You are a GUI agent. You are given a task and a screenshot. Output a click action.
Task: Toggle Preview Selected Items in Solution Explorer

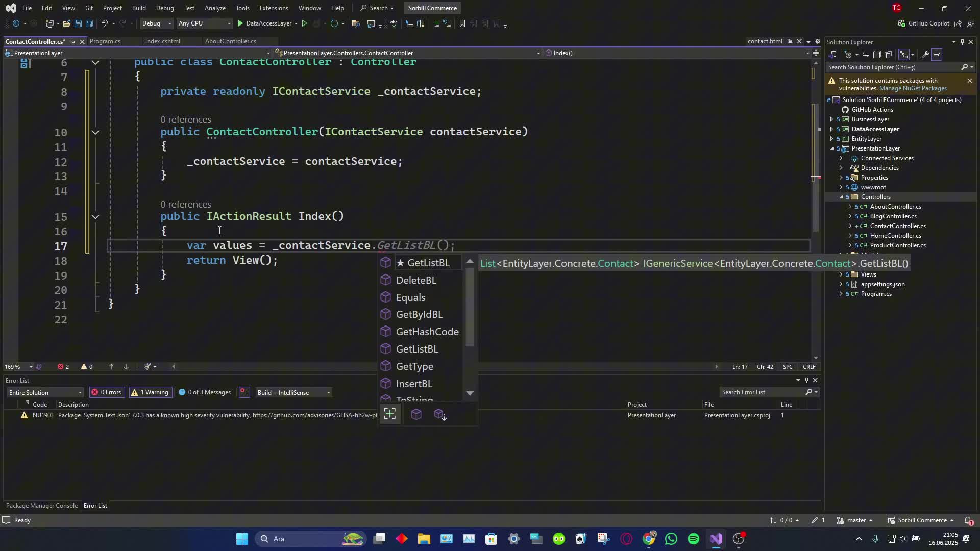pos(937,55)
